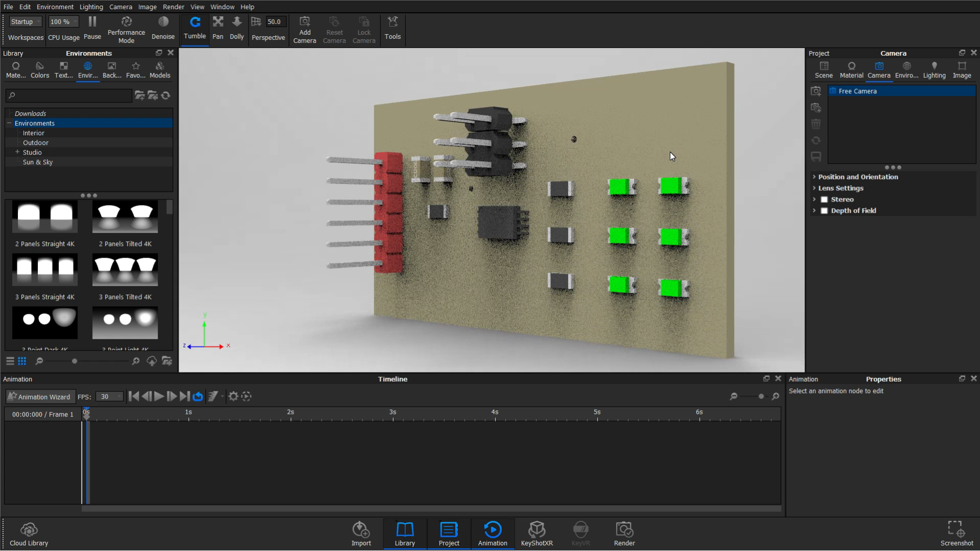This screenshot has width=980, height=551.
Task: Select the Tumble camera tool
Action: pos(194,29)
